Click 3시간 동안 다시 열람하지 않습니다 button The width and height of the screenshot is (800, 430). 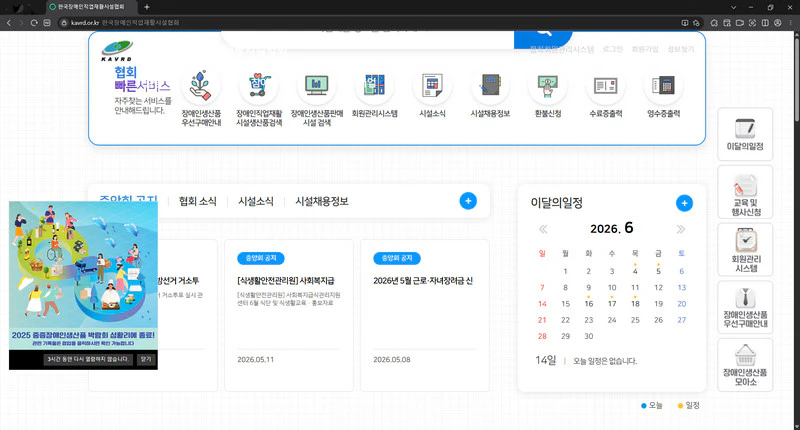pos(88,359)
